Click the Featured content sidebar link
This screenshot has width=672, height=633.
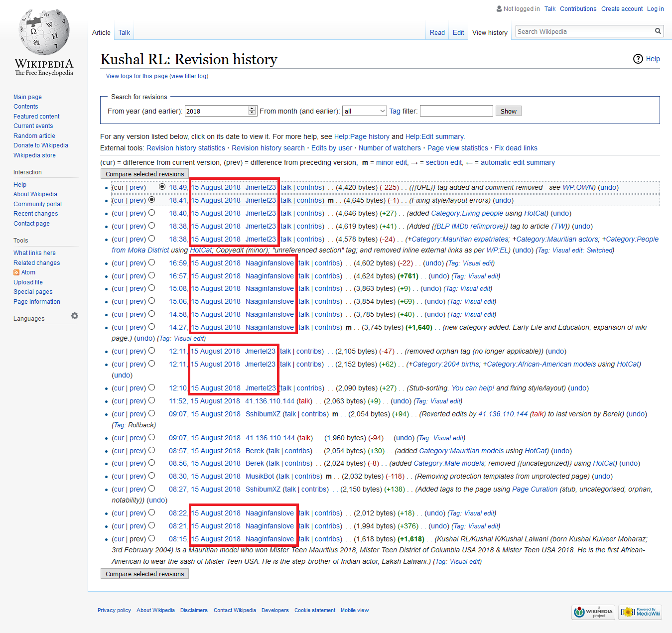tap(36, 117)
